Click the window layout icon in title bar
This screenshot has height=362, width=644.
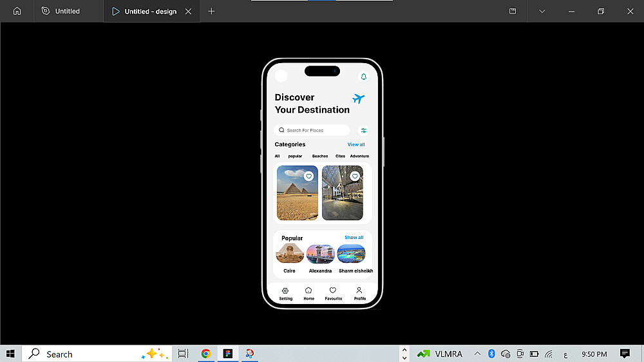click(513, 11)
